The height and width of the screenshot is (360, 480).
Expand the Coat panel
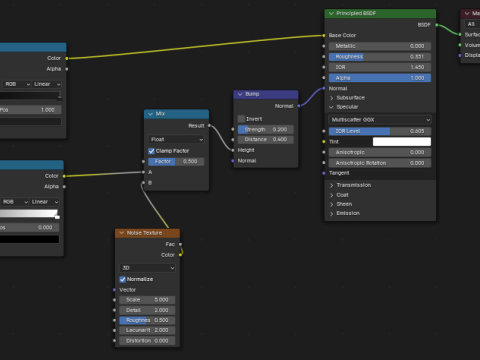(x=332, y=195)
